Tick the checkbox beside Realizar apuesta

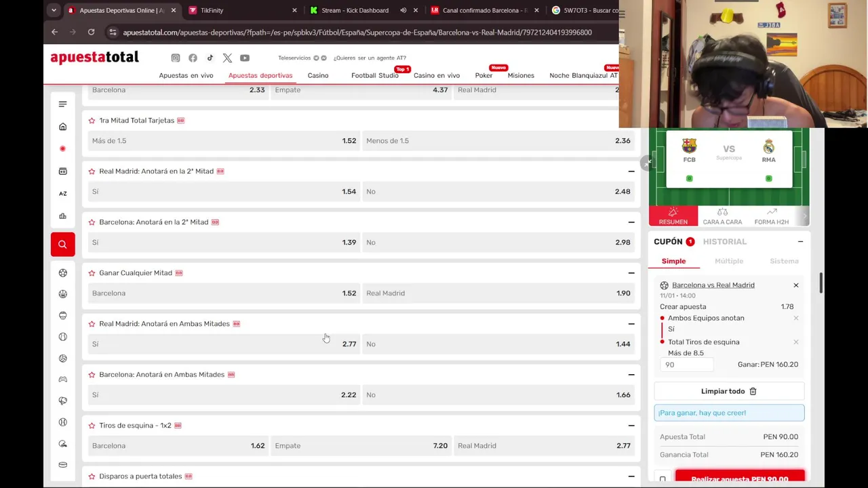click(663, 479)
